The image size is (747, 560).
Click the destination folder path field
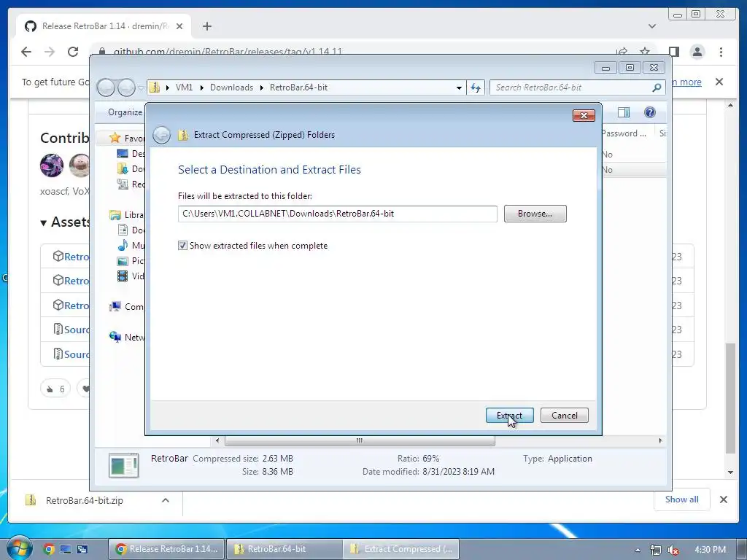pos(337,214)
